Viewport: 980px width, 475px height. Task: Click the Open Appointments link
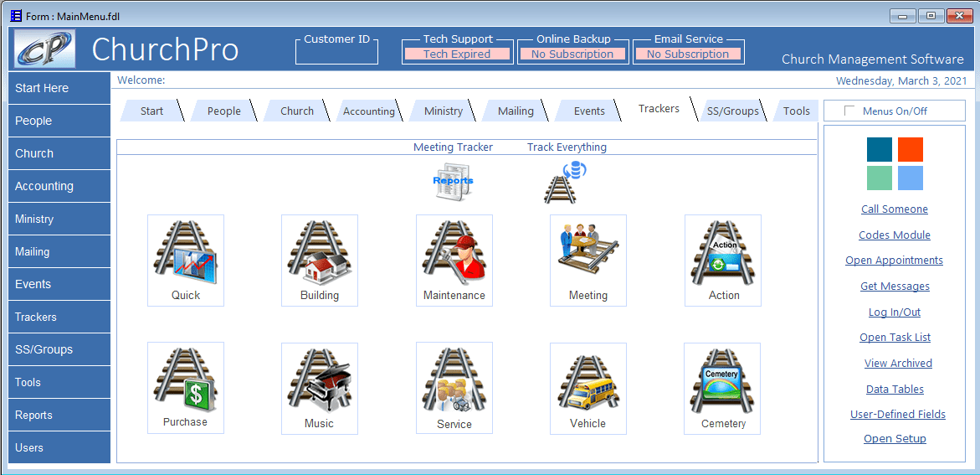click(895, 261)
